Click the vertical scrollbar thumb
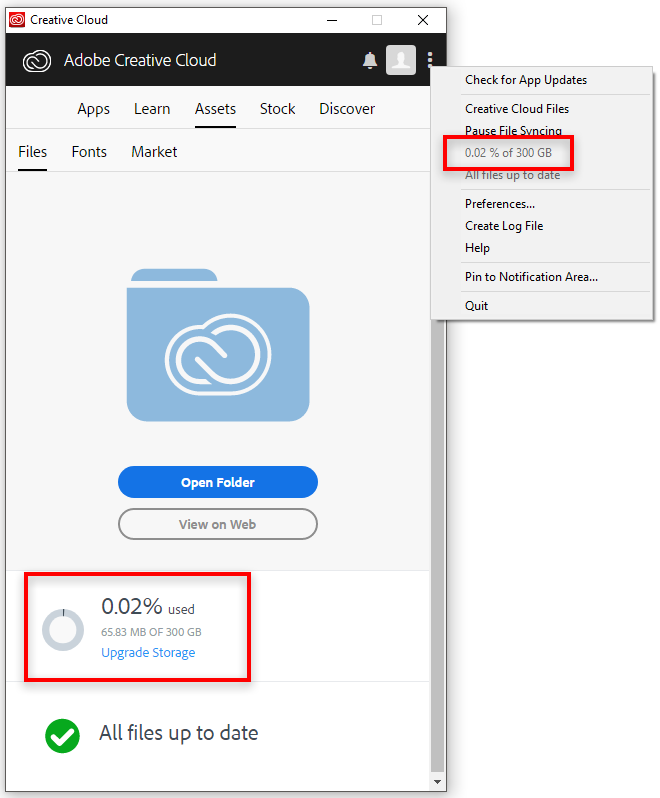The image size is (660, 798). pyautogui.click(x=437, y=546)
